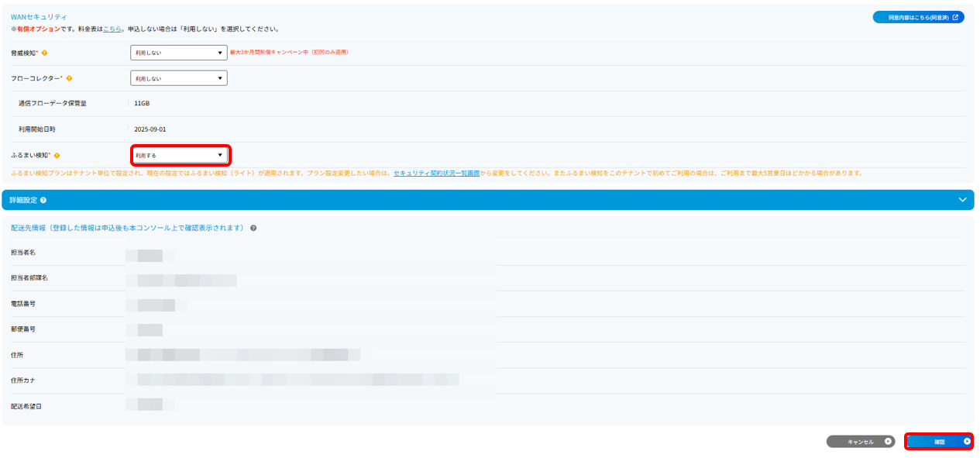
Task: Open the 脅威検知 info tooltip icon
Action: [45, 53]
